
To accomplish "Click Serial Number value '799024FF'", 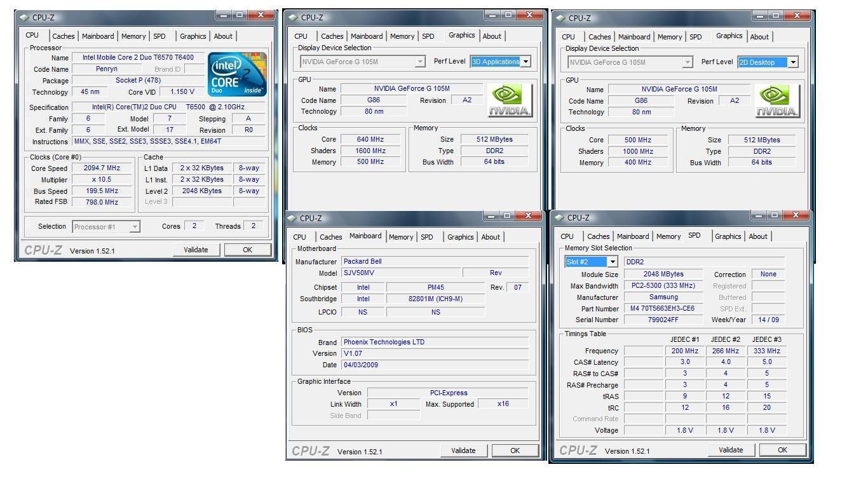I will click(x=663, y=320).
